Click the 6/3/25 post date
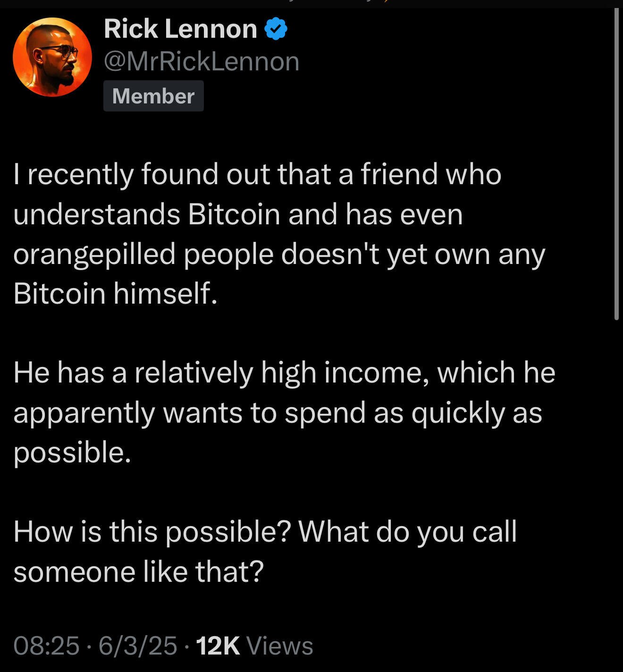 [138, 646]
